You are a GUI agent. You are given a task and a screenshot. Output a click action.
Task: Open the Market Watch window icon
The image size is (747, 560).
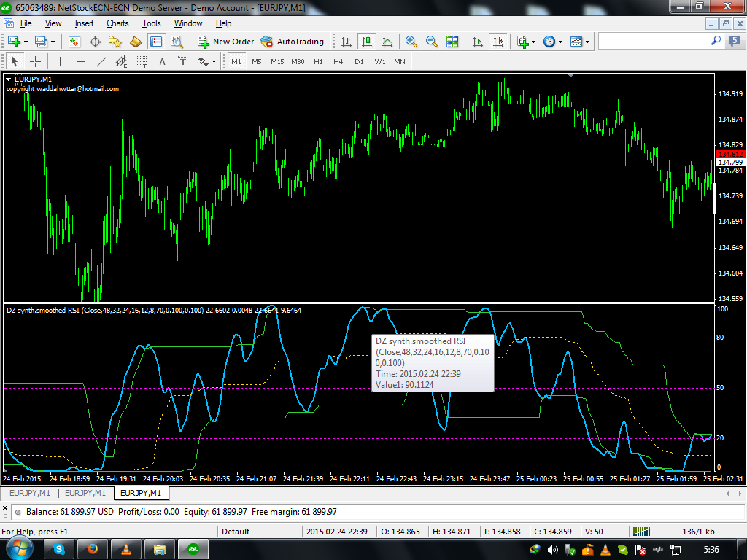75,42
